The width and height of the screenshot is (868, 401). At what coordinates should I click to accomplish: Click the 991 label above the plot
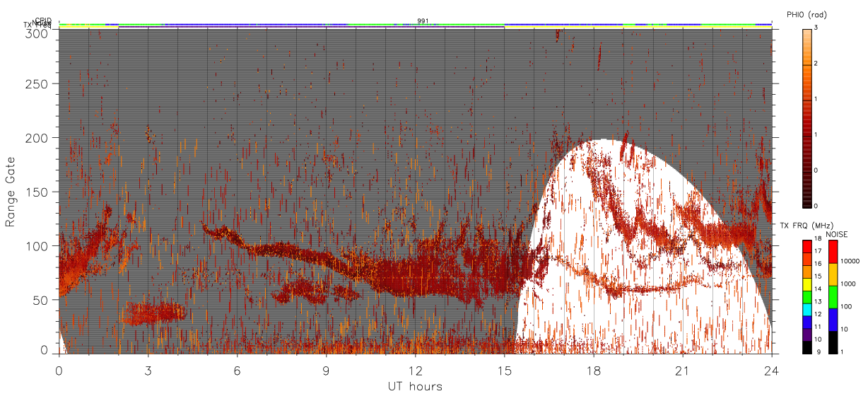423,21
